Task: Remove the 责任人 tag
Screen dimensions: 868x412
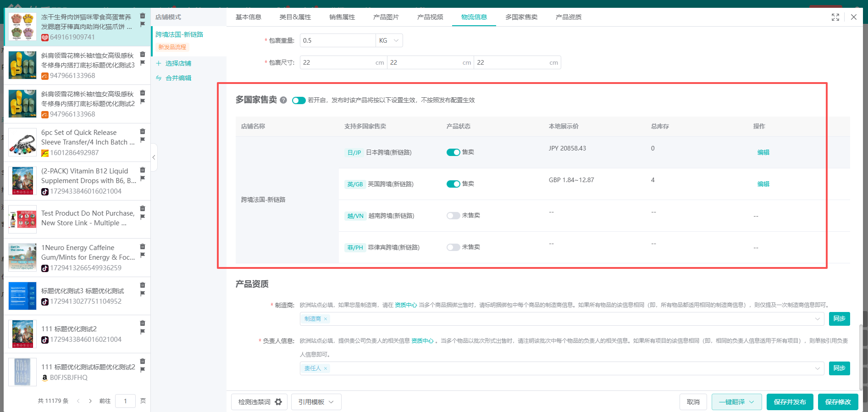Action: pos(326,368)
